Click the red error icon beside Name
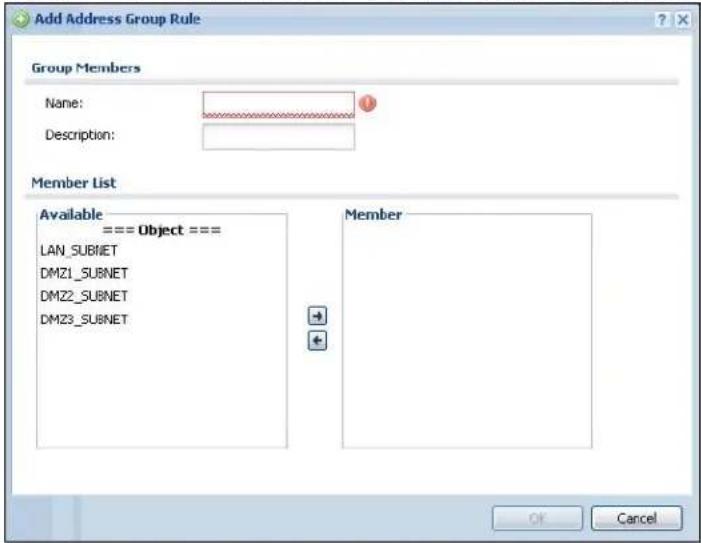Viewport: 701px width, 543px height. tap(367, 103)
